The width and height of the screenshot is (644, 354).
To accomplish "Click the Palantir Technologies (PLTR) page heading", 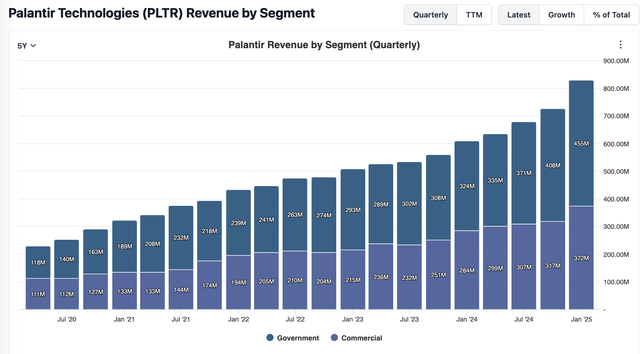I will coord(161,13).
